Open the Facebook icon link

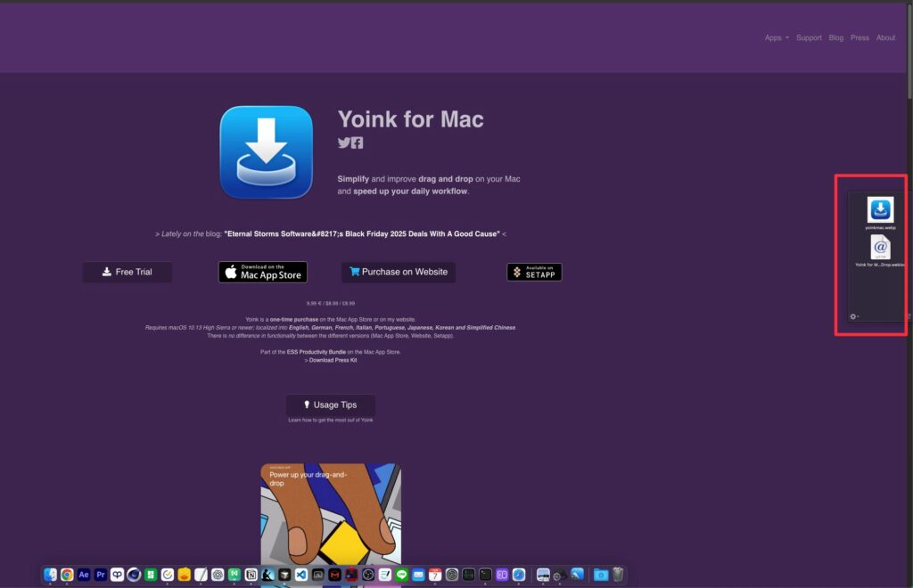coord(358,143)
